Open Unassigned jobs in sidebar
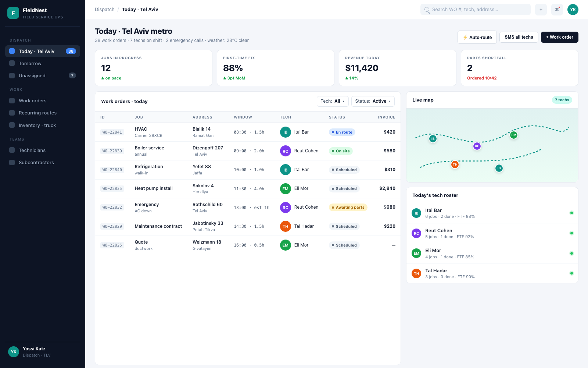This screenshot has width=588, height=368. 43,75
